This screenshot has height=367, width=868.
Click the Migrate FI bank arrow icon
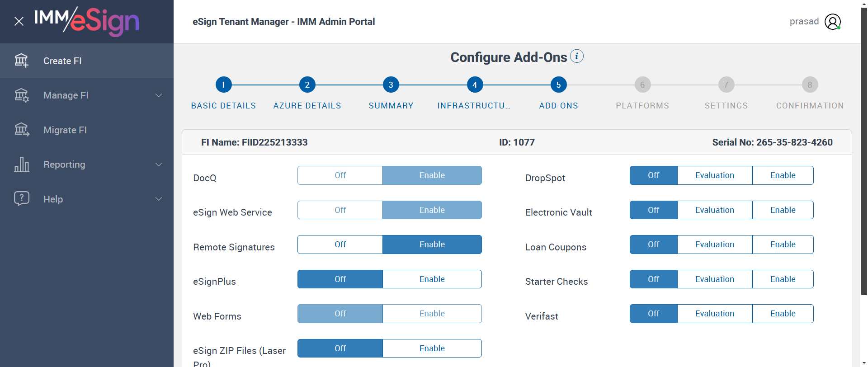pyautogui.click(x=21, y=130)
